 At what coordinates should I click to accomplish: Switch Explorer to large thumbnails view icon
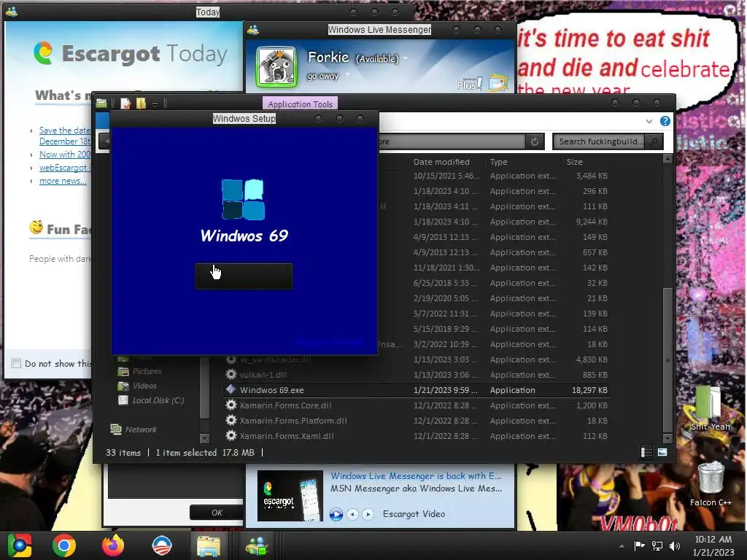tap(662, 452)
